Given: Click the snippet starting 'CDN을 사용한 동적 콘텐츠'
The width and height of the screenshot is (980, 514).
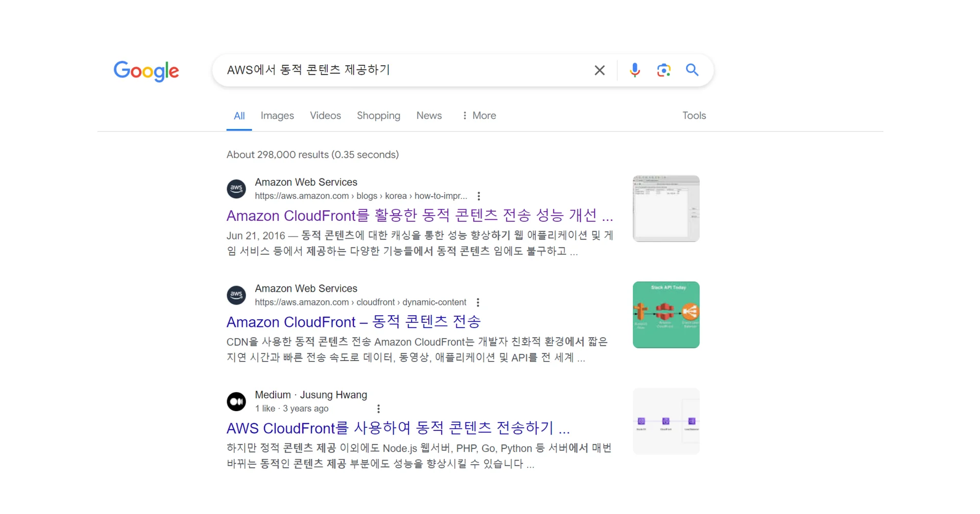Looking at the screenshot, I should pyautogui.click(x=417, y=349).
